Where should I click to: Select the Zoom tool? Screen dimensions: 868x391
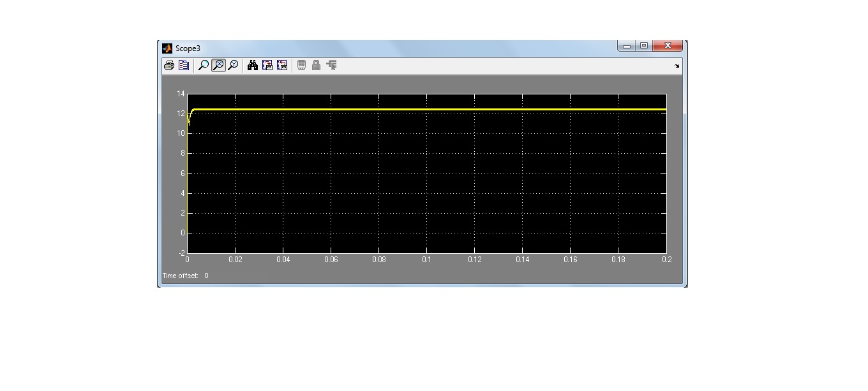pyautogui.click(x=204, y=65)
